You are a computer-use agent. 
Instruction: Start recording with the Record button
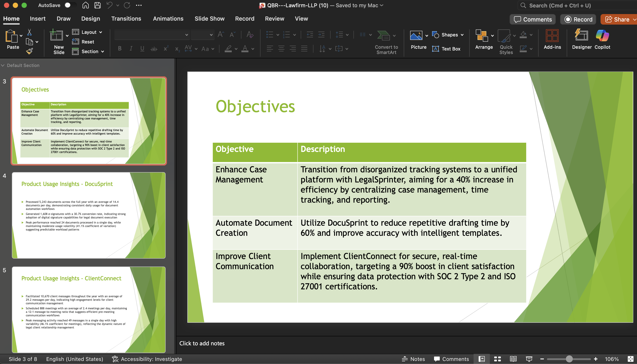click(x=578, y=19)
